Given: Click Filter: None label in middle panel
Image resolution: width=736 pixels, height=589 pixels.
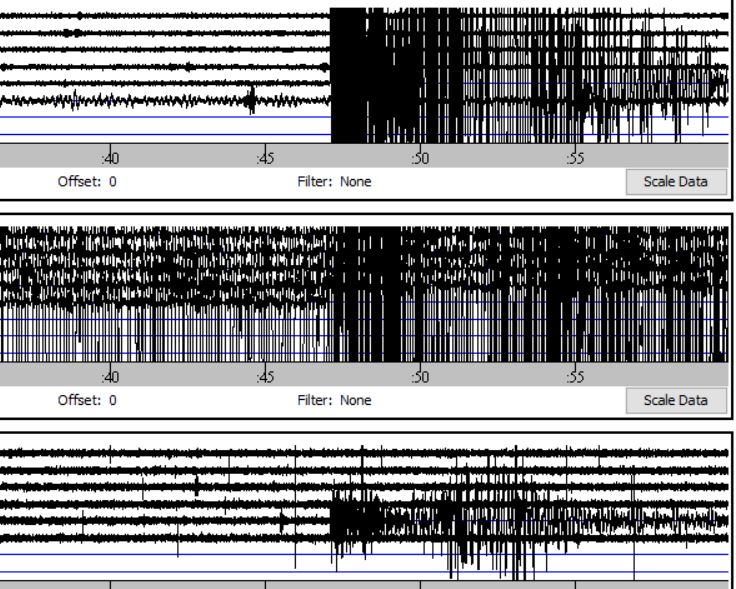Looking at the screenshot, I should tap(334, 400).
